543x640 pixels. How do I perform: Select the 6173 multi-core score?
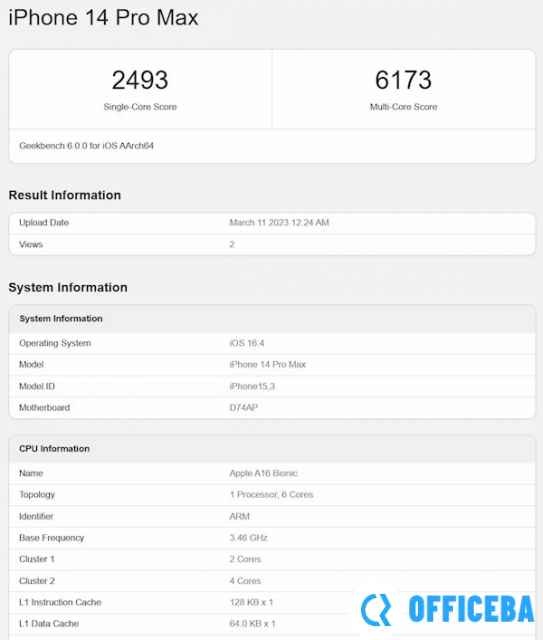403,80
